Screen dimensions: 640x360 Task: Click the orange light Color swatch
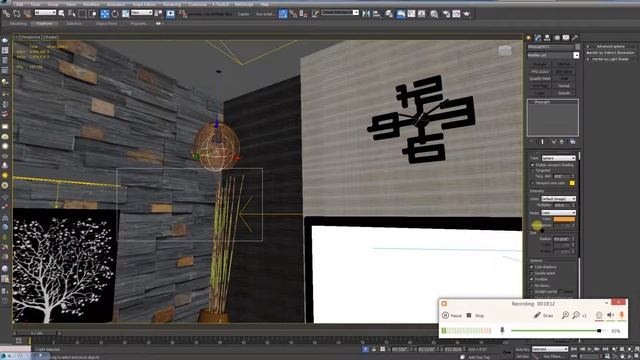(x=564, y=219)
